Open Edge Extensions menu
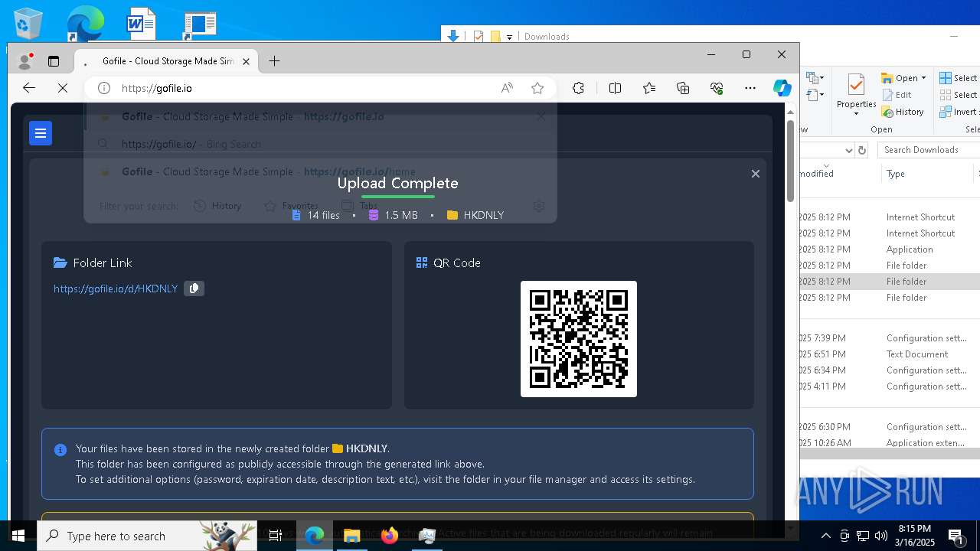The image size is (980, 551). 579,88
